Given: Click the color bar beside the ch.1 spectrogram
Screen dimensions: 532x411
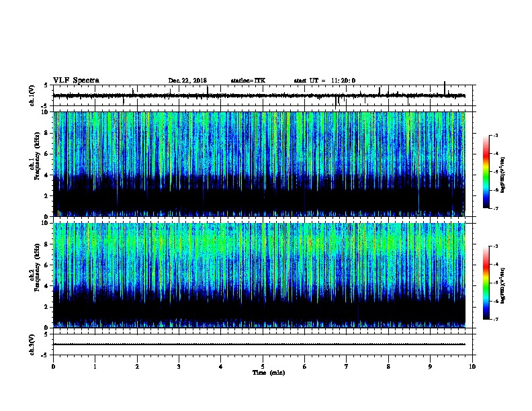Looking at the screenshot, I should point(486,172).
